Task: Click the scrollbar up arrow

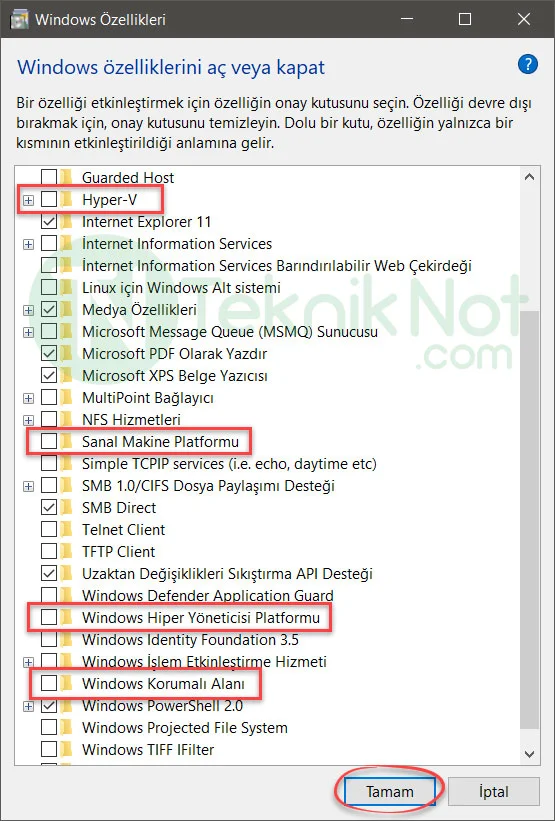Action: [529, 177]
